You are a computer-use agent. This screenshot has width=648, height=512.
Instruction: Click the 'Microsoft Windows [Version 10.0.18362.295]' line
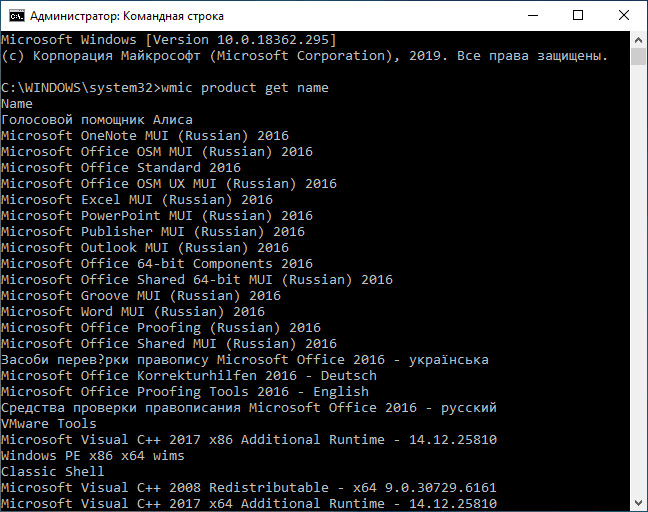coord(169,40)
